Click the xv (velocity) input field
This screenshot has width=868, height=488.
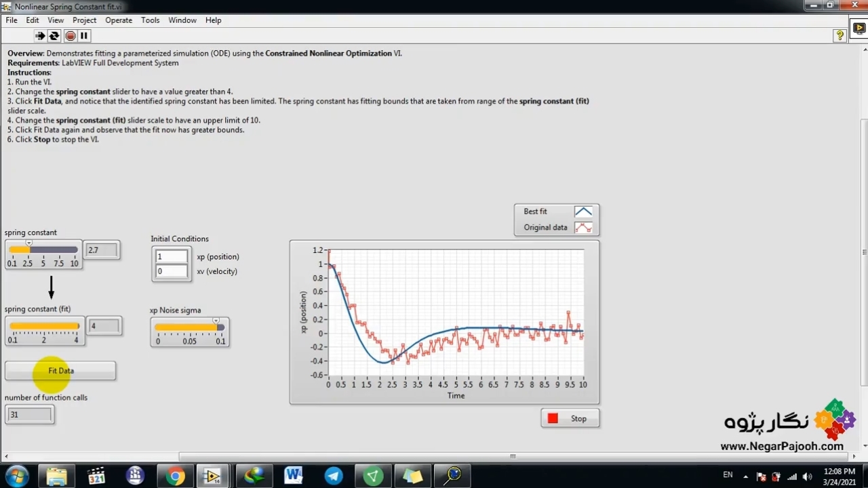[172, 271]
